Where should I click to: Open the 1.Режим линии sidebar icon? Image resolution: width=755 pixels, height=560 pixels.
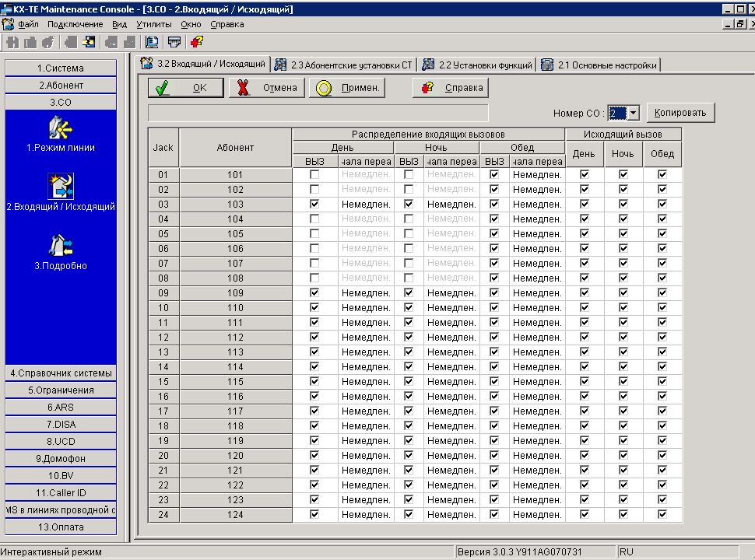pos(61,128)
